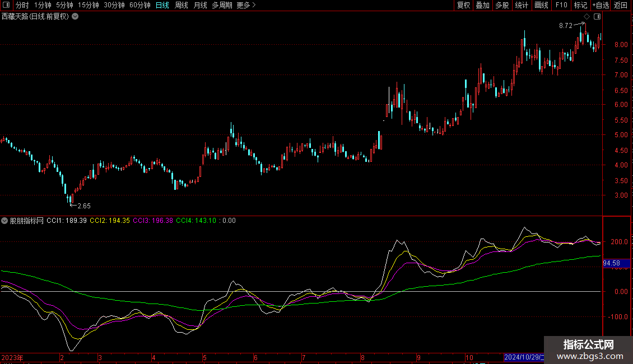Click the 股朋指标网 indicator name

[27, 221]
